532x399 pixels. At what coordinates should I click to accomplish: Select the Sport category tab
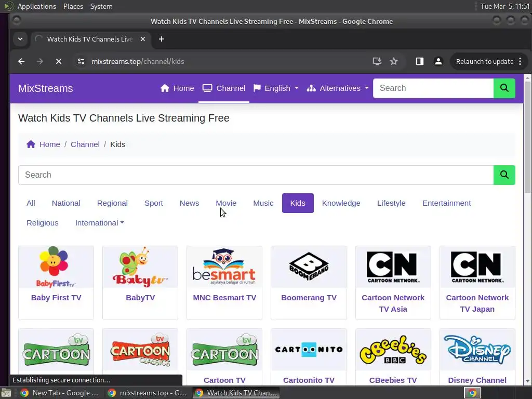click(154, 203)
